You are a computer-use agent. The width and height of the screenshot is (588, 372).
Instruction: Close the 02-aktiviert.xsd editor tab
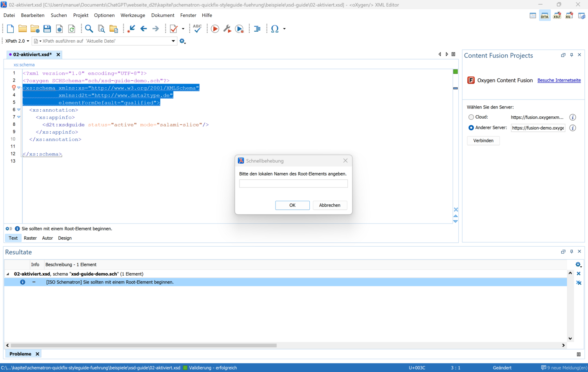(58, 55)
